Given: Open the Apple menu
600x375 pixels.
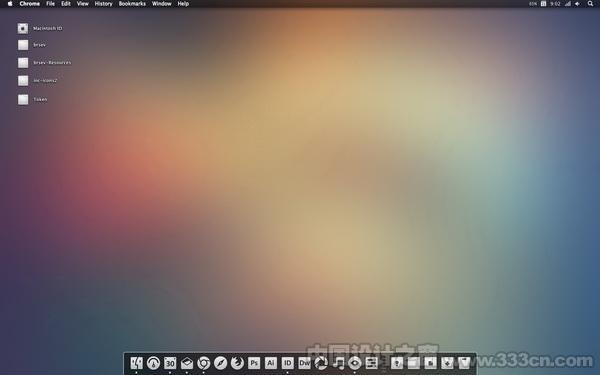Looking at the screenshot, I should pyautogui.click(x=10, y=4).
